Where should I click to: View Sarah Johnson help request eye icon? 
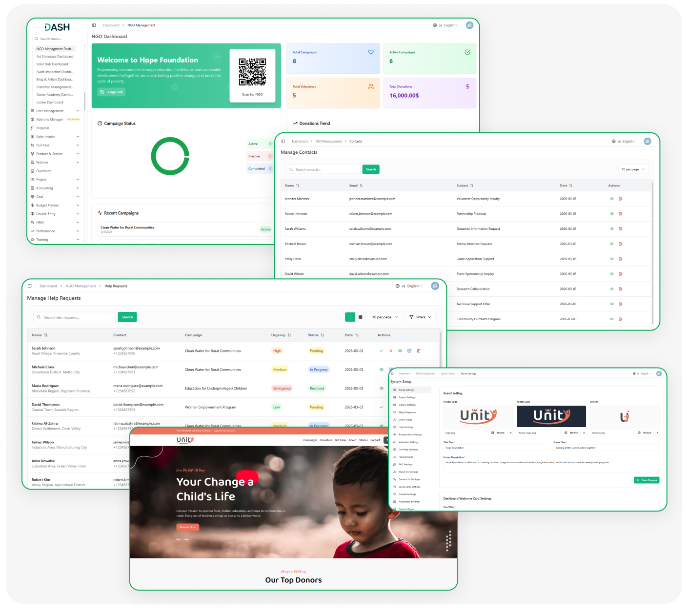400,351
